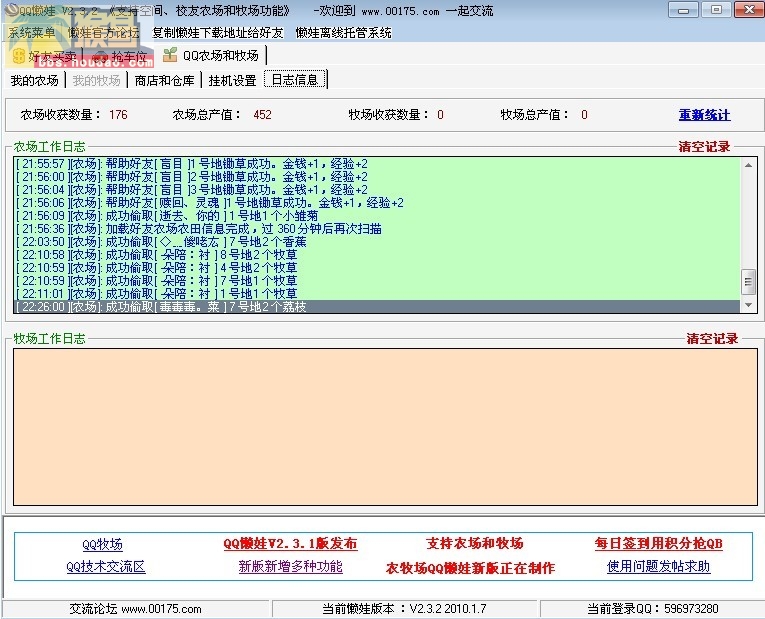The height and width of the screenshot is (619, 765).
Task: Select the 21:56:06 锄草成功 log entry
Action: 377,203
